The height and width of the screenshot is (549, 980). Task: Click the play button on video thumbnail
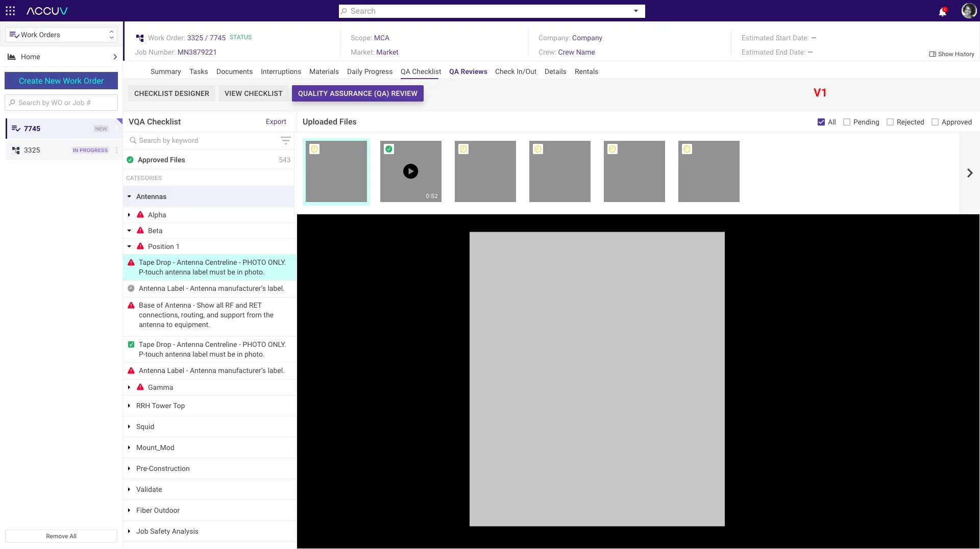pos(410,171)
